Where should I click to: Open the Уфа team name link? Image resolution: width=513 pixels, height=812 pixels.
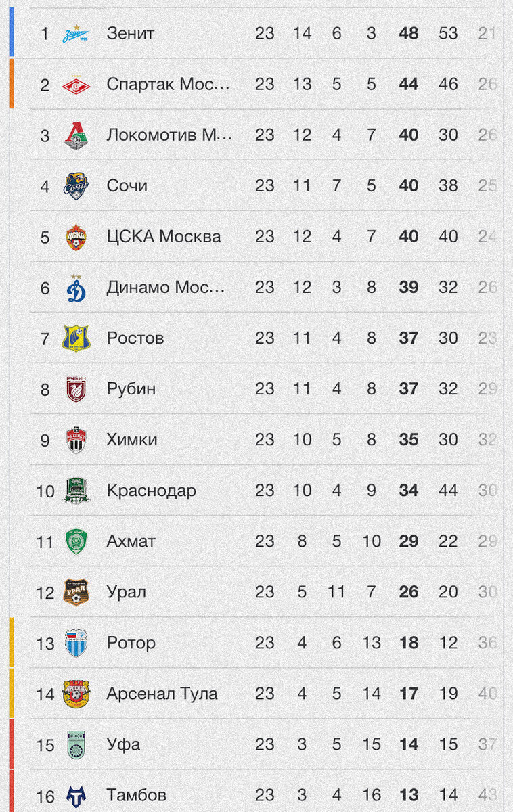click(123, 744)
